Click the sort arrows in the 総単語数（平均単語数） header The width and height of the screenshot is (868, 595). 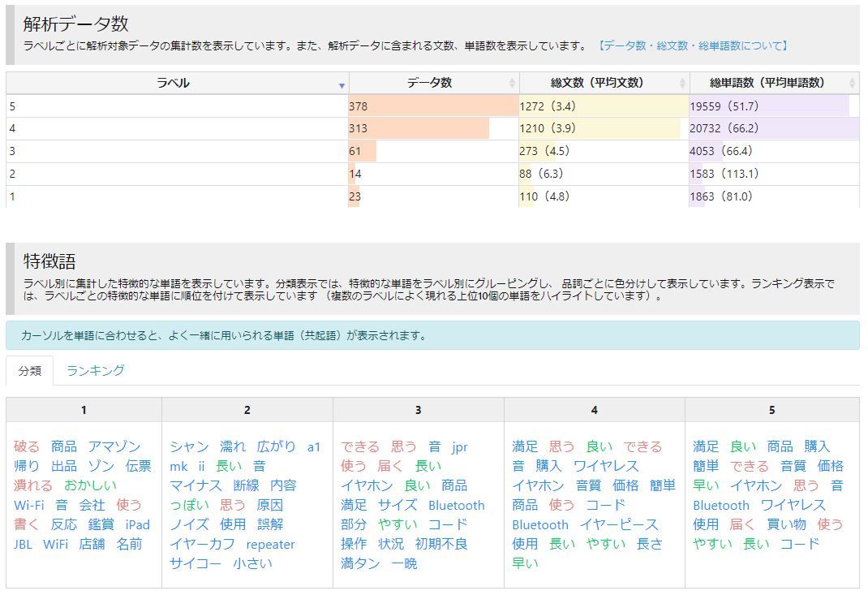pos(852,84)
